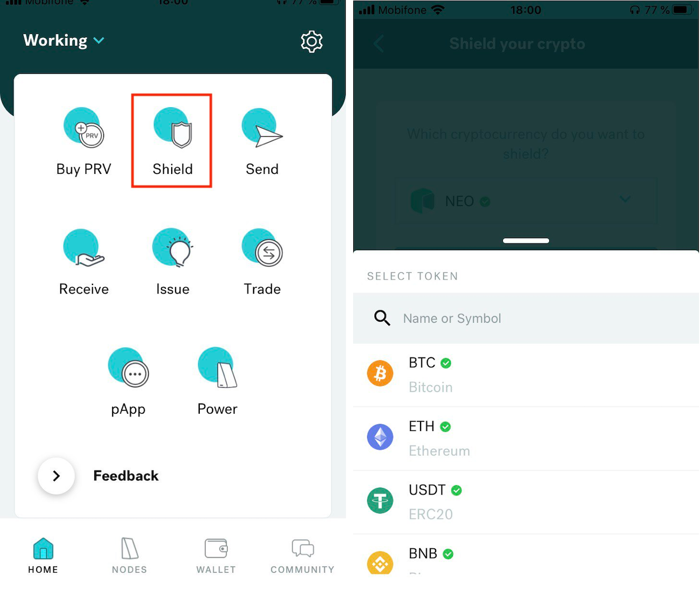Expand the Working account dropdown
Screen dimensions: 700x606
click(x=64, y=40)
